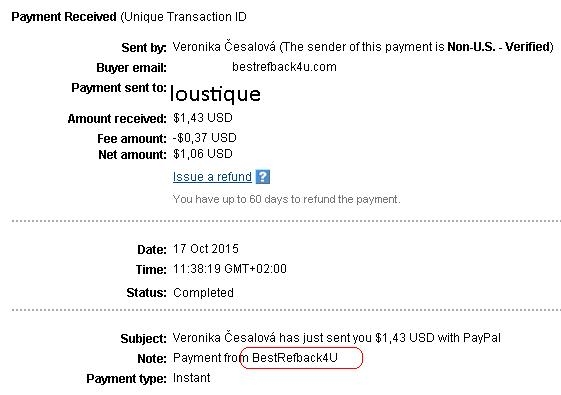Click the Non-U.S. - Verified sender status
Image resolution: width=561 pixels, height=395 pixels.
coord(498,47)
